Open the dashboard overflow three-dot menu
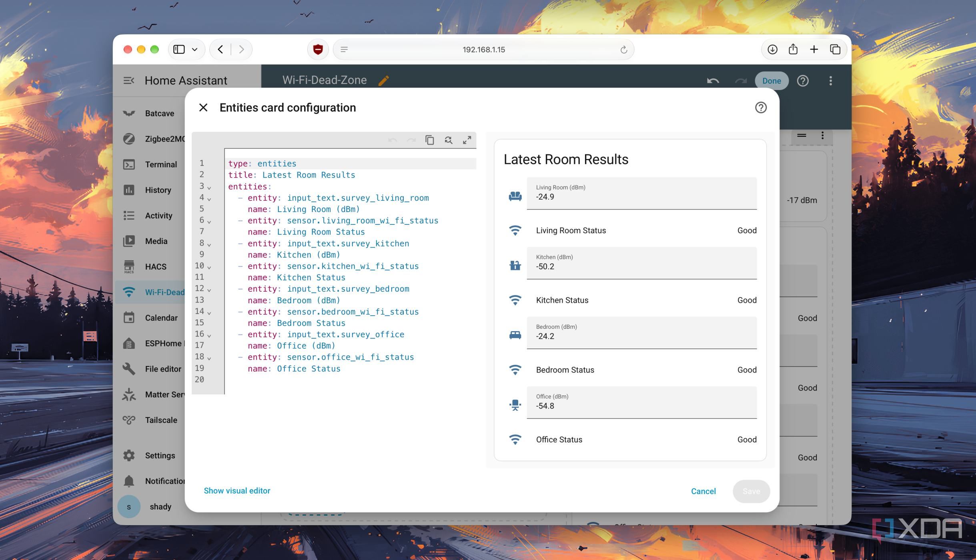This screenshot has height=560, width=976. coord(830,81)
